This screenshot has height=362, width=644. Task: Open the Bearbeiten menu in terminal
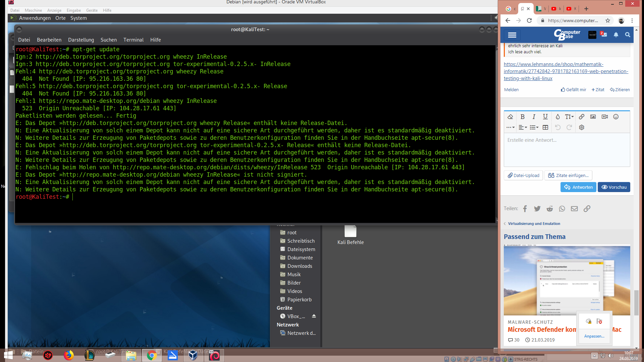[49, 40]
